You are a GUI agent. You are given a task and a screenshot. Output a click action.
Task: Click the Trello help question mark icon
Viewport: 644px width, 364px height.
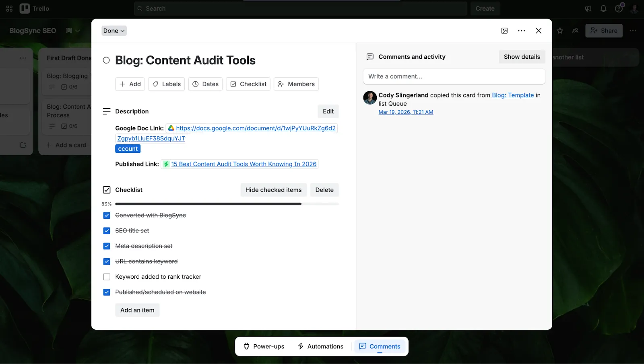pyautogui.click(x=618, y=8)
